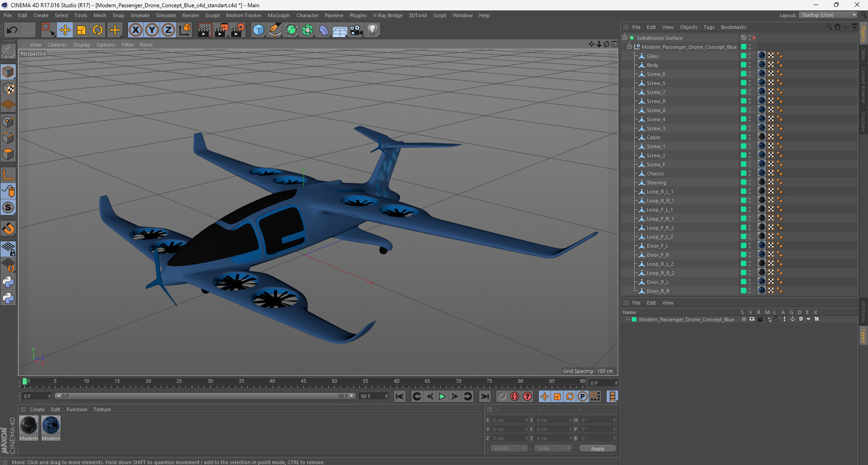The width and height of the screenshot is (868, 465).
Task: Toggle Y axis lock
Action: click(x=152, y=30)
